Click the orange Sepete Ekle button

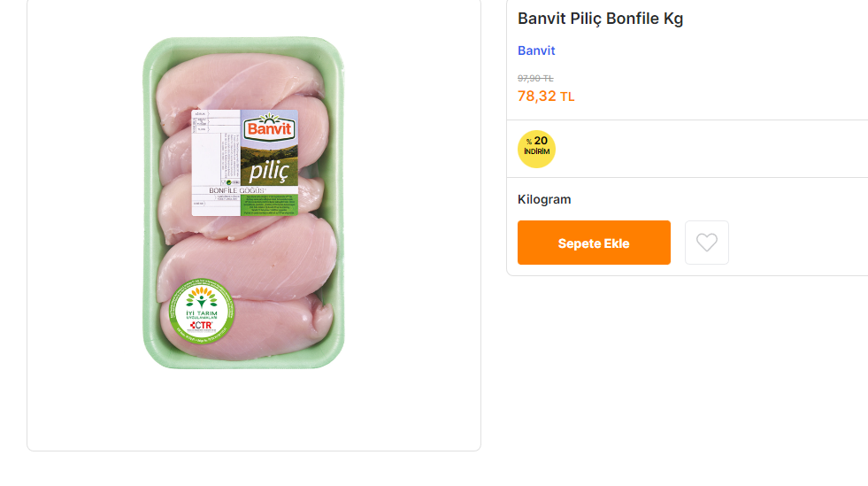point(594,243)
